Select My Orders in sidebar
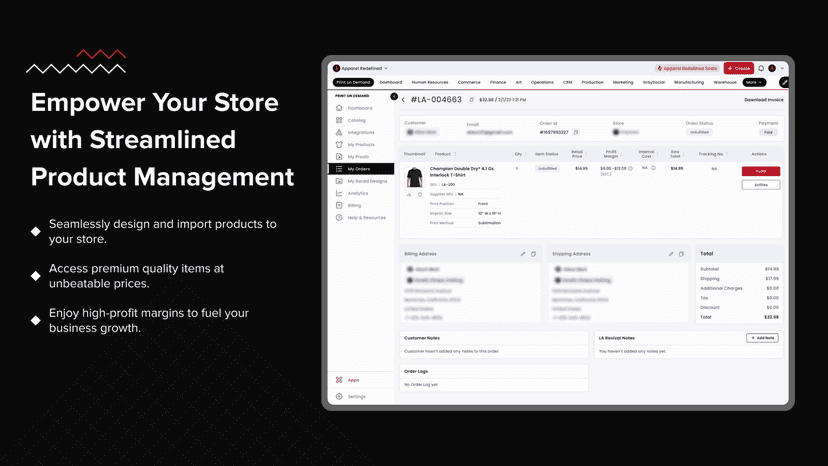The height and width of the screenshot is (466, 828). (x=361, y=169)
